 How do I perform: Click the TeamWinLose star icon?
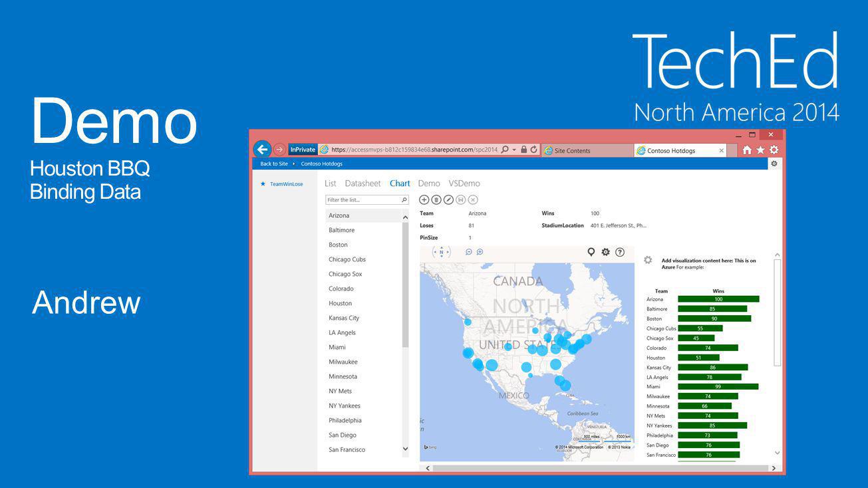263,184
